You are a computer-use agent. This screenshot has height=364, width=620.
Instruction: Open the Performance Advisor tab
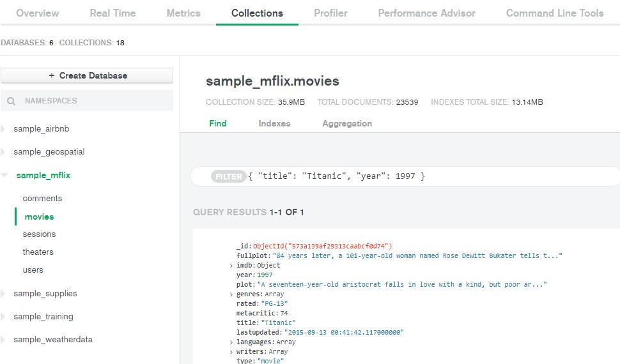426,13
